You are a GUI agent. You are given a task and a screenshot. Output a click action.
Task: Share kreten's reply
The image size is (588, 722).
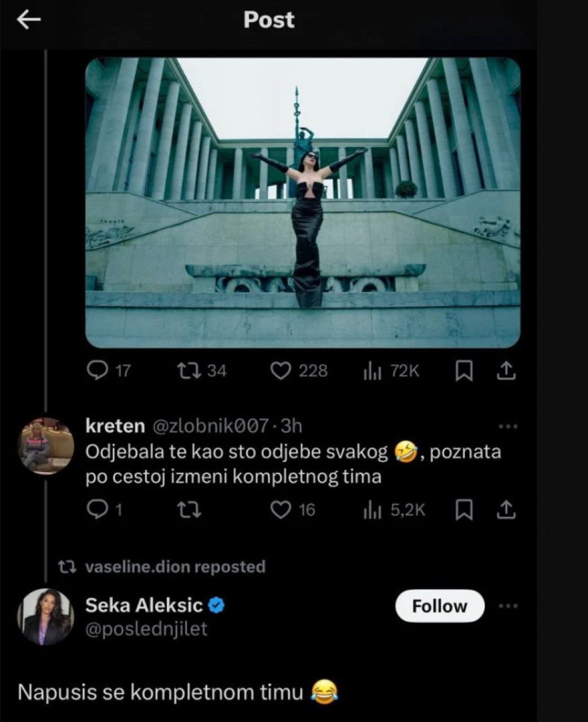pyautogui.click(x=506, y=510)
